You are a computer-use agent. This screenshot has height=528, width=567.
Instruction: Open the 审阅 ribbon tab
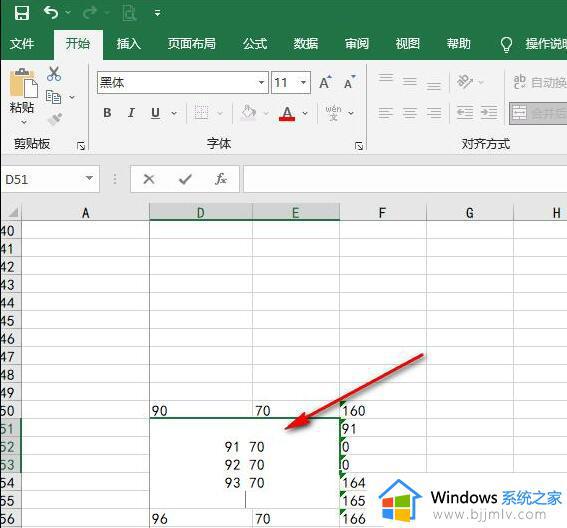point(357,44)
